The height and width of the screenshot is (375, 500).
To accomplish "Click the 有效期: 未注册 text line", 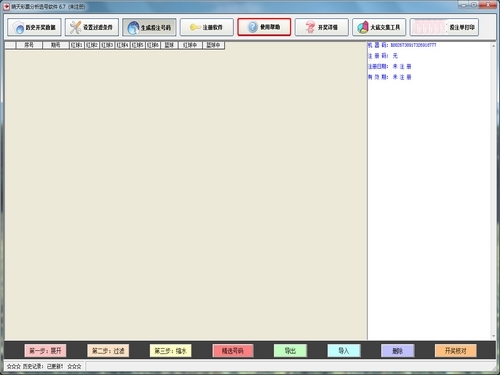I will tap(390, 77).
